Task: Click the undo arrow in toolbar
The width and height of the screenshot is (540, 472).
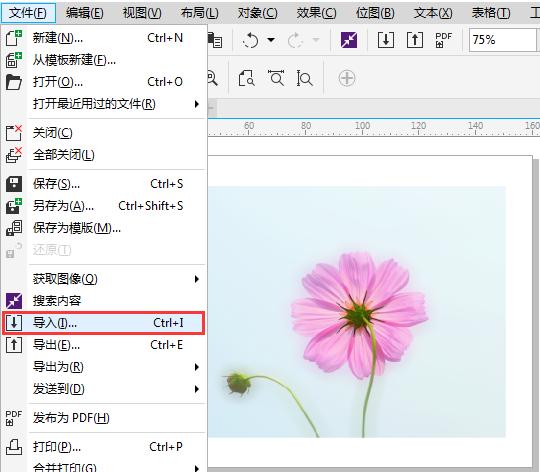Action: (x=251, y=40)
